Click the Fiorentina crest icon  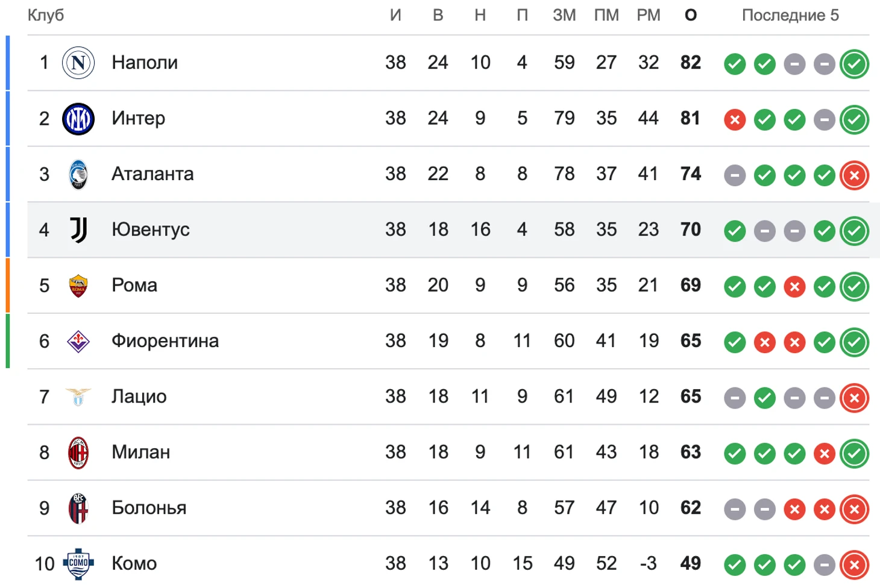(x=78, y=342)
